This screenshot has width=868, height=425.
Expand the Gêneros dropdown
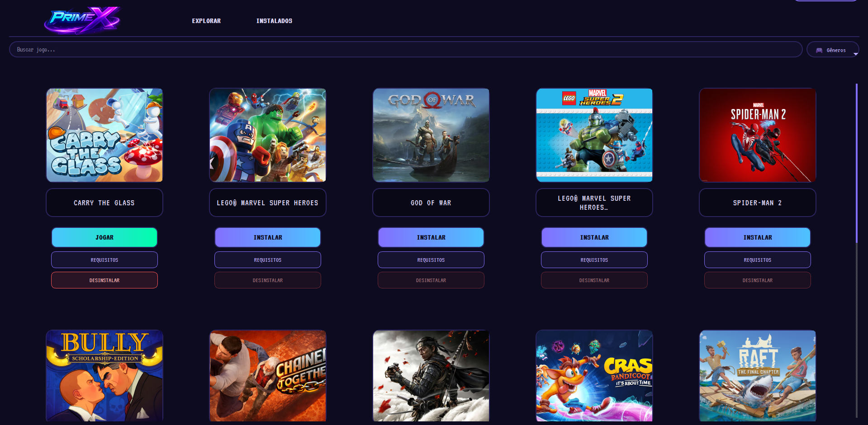click(x=833, y=50)
